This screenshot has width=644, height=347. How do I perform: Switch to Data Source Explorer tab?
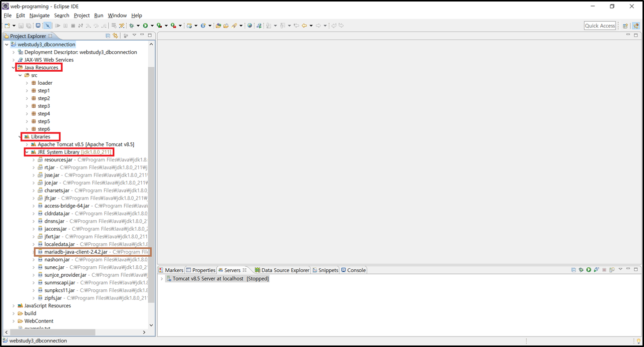click(x=282, y=270)
